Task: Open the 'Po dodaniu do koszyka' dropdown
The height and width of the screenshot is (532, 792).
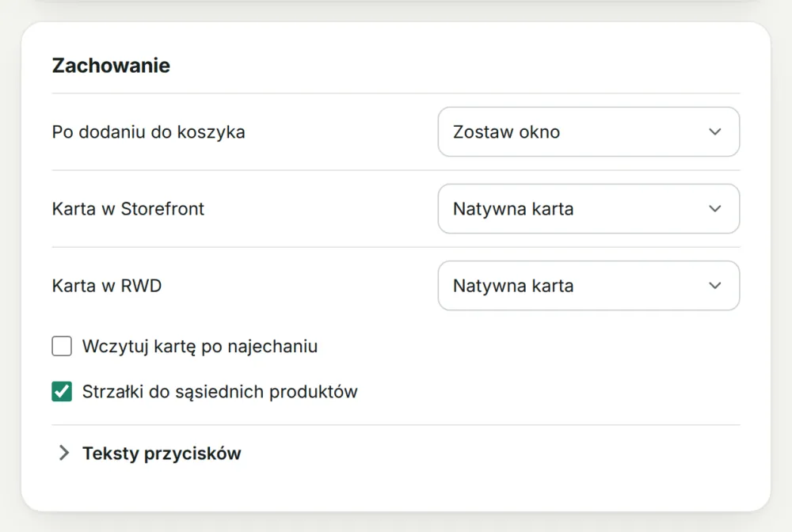Action: 588,131
